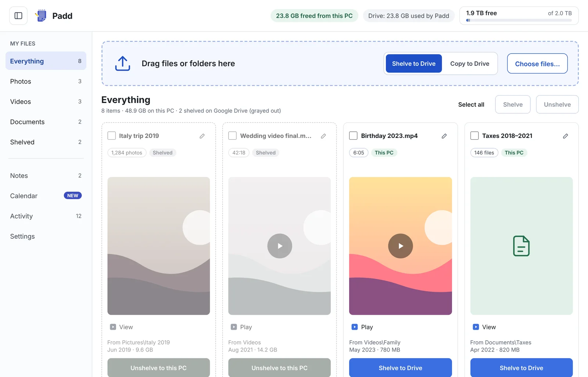Shelve Taxes 2018–2021 to Drive

point(521,367)
